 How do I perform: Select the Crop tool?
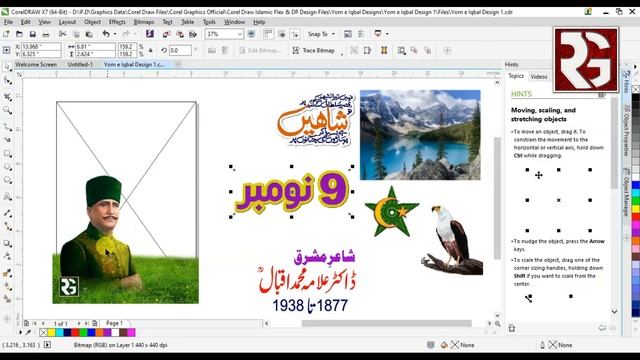click(7, 96)
